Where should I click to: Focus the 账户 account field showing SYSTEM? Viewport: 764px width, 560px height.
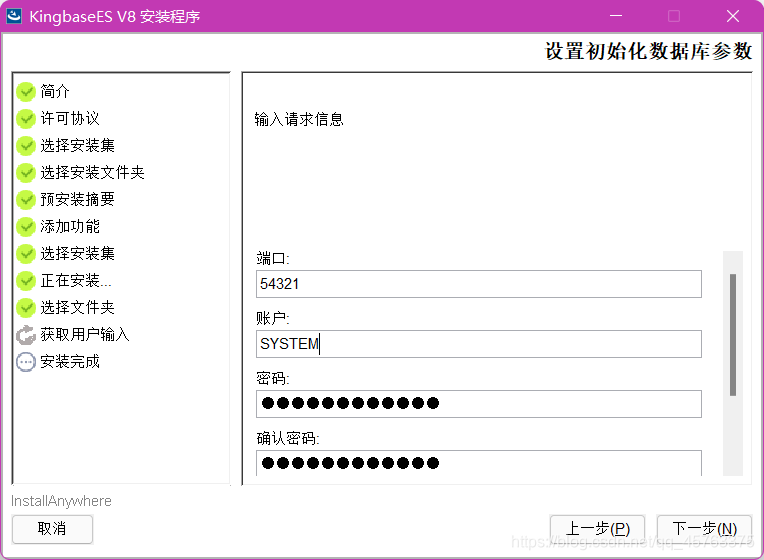tap(478, 344)
